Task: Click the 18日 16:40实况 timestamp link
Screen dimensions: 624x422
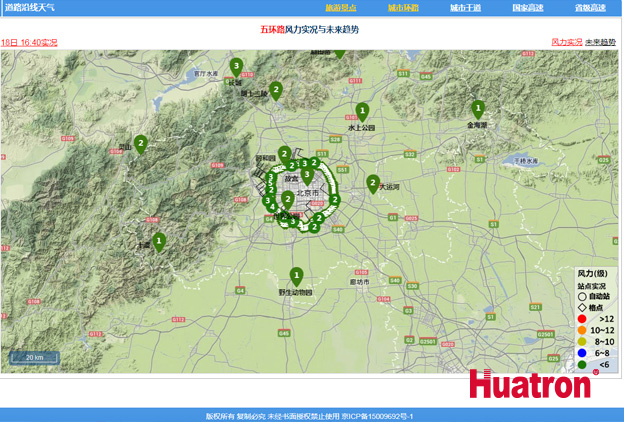Action: (x=29, y=43)
